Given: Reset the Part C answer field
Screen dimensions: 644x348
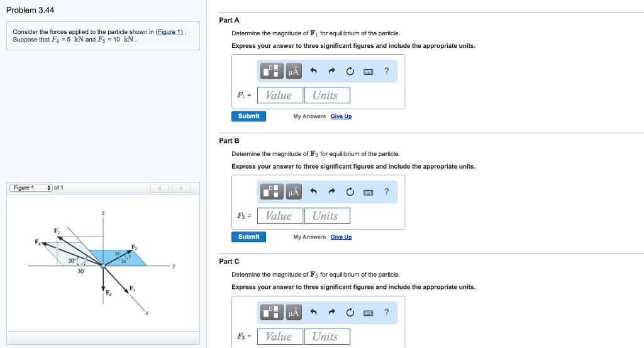Looking at the screenshot, I should click(x=350, y=312).
